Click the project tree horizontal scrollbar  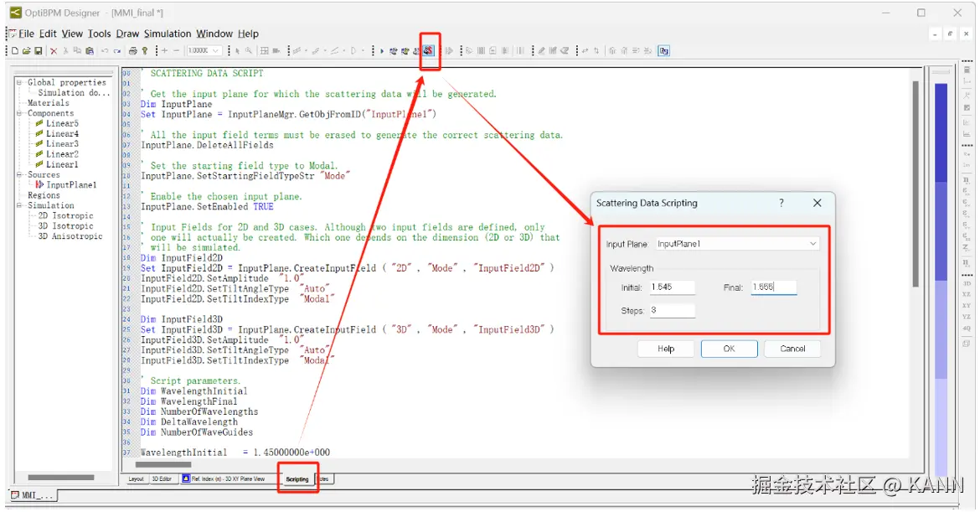60,477
